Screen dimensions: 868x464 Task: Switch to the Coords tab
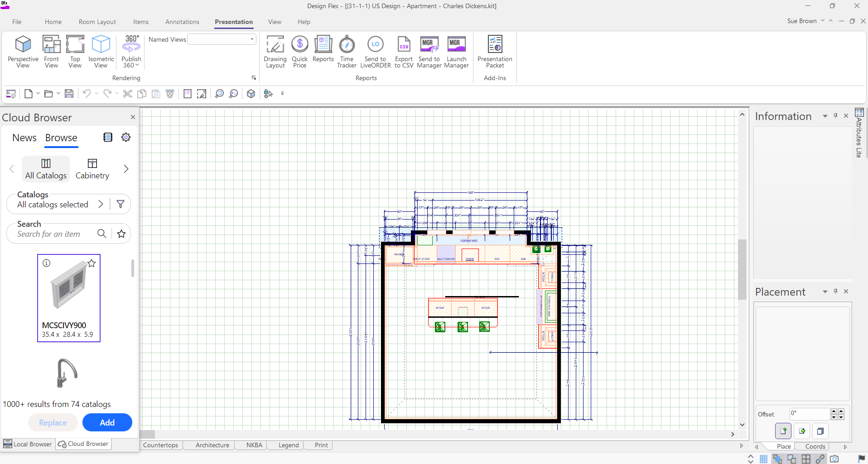tap(815, 446)
